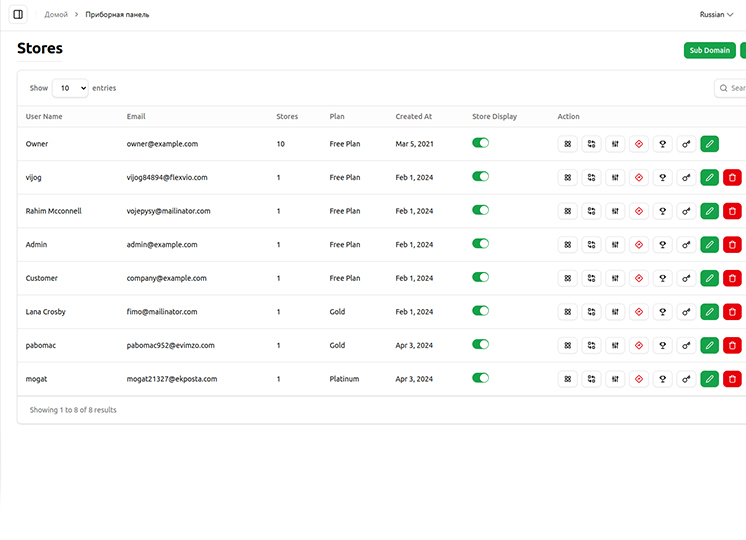The width and height of the screenshot is (746, 540).
Task: Click the key icon for Rahim Mcconnell
Action: coord(686,211)
